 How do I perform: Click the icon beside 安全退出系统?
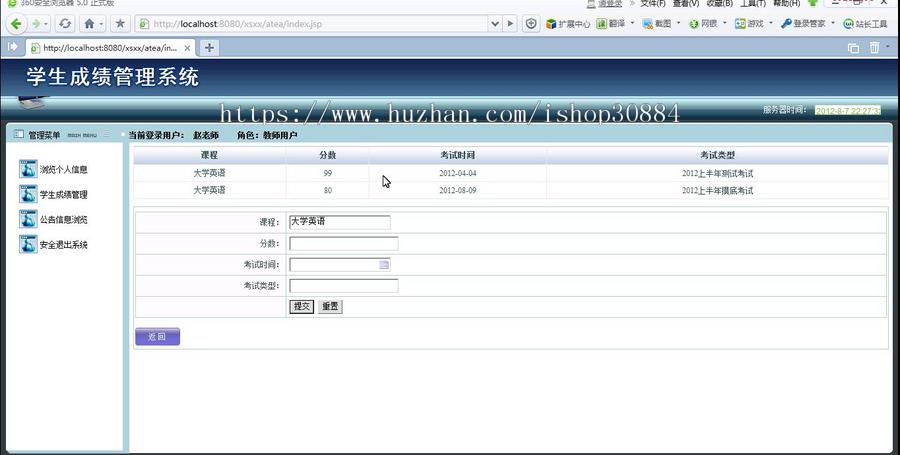[x=28, y=244]
